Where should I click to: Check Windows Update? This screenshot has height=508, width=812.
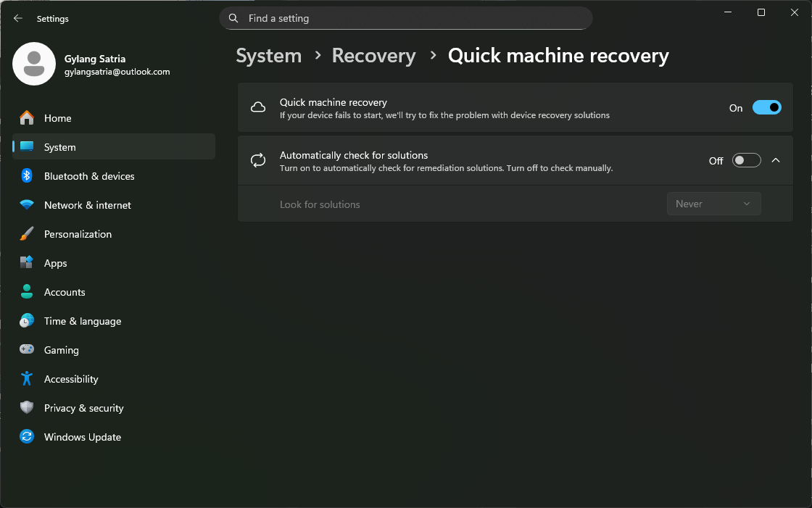[x=82, y=437]
